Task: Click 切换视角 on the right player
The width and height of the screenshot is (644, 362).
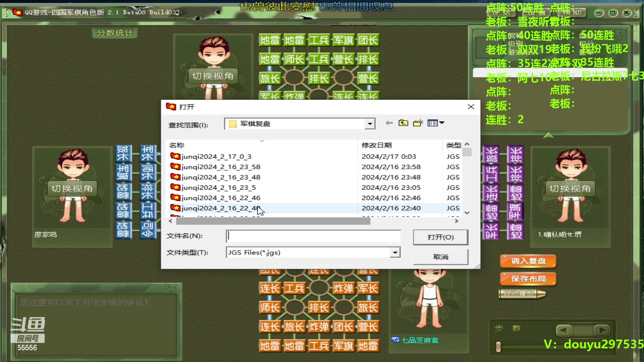Action: pyautogui.click(x=570, y=189)
